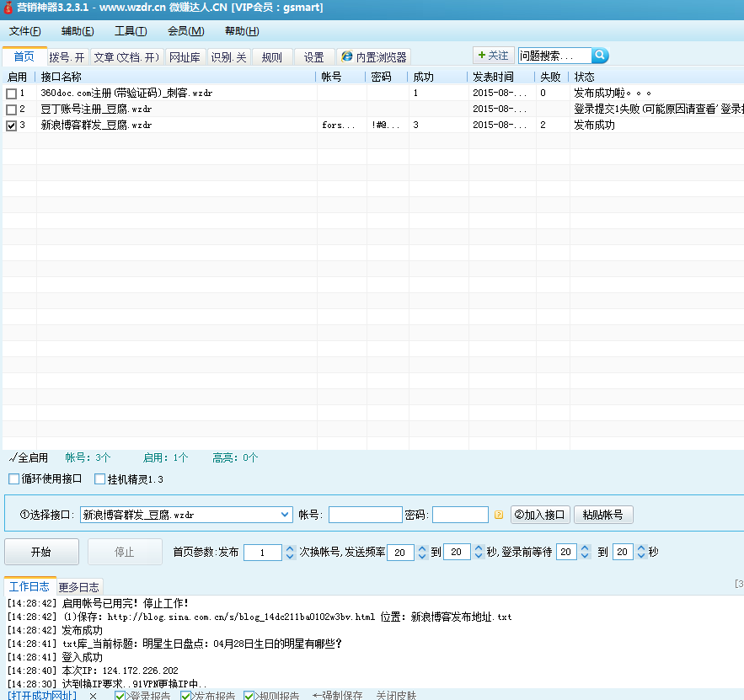Open the 内置浏览器 built-in browser icon
744x700 pixels.
click(345, 57)
